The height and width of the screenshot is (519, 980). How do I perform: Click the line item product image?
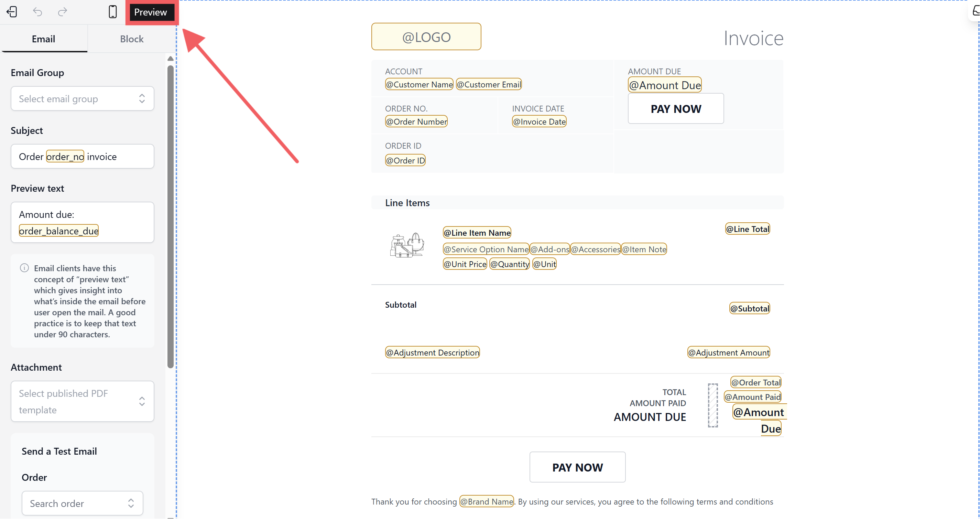[x=407, y=246]
